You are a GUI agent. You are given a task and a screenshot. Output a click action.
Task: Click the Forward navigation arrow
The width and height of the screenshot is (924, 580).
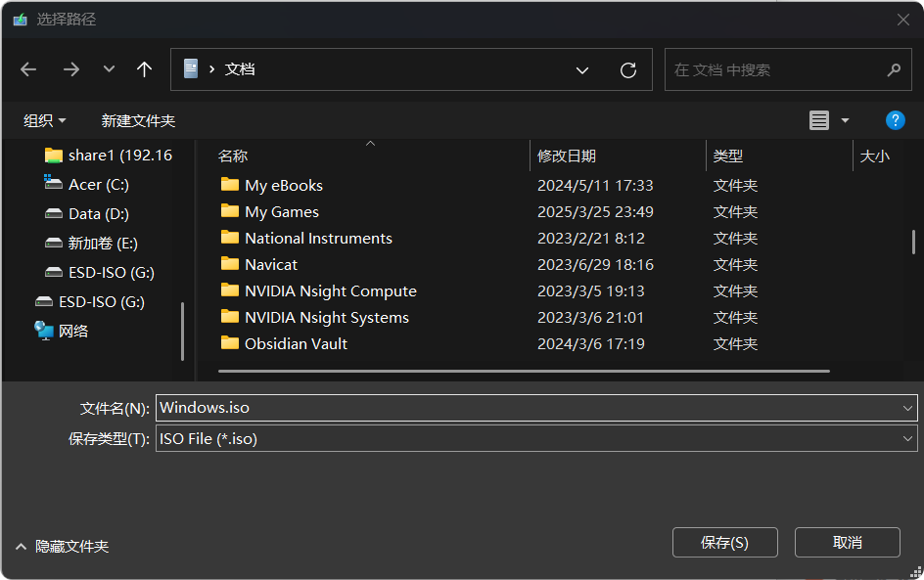point(70,69)
